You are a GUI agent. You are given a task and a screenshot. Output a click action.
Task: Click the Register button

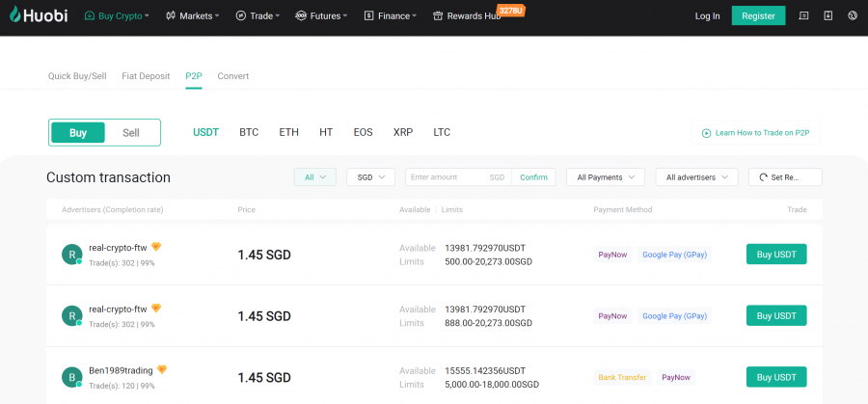pos(758,16)
